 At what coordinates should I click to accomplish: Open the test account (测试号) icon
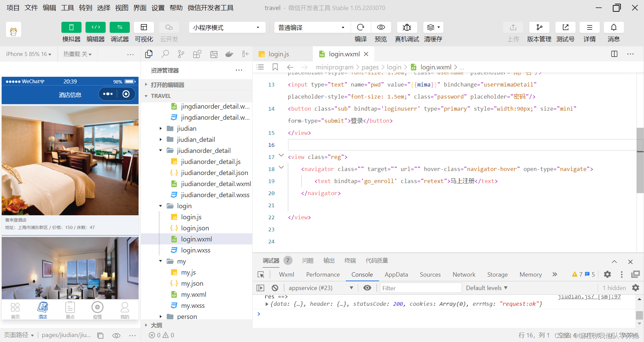[x=566, y=27]
